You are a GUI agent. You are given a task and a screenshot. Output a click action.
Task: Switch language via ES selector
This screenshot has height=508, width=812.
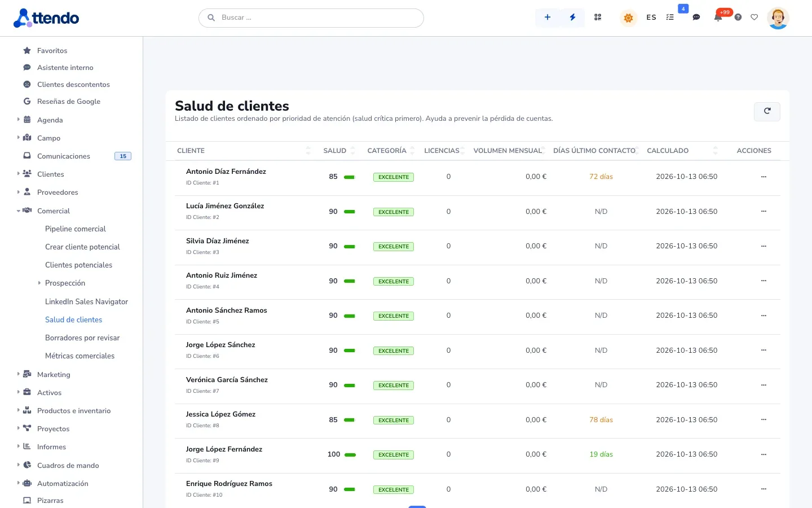pyautogui.click(x=651, y=17)
